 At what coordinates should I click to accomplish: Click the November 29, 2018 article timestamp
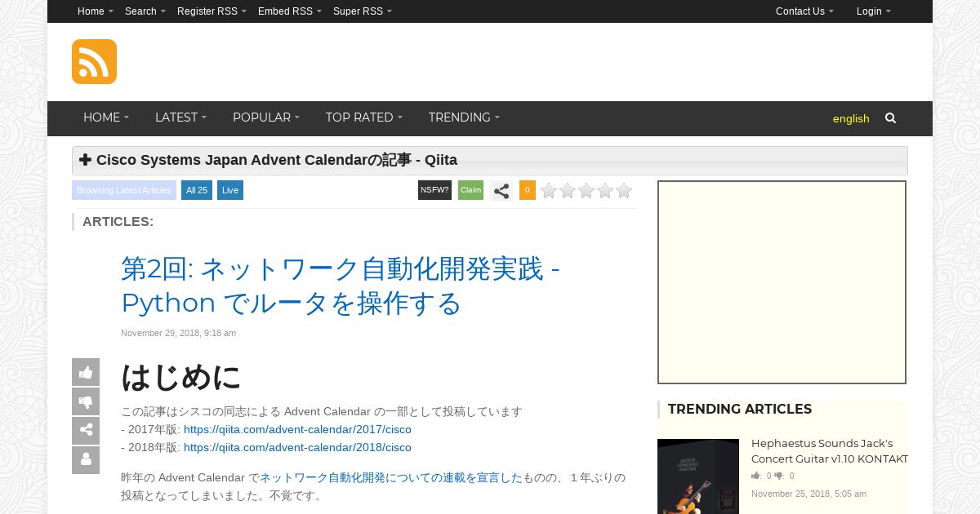click(x=178, y=333)
